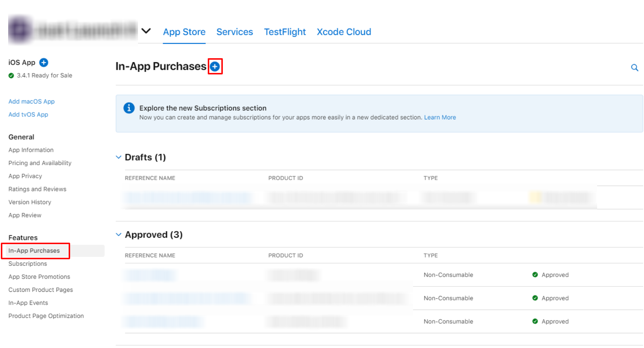
Task: Switch to the App Store tab
Action: (184, 32)
